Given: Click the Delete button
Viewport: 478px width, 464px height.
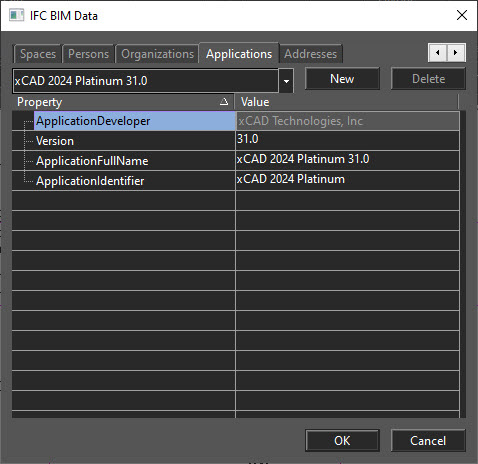Looking at the screenshot, I should [428, 79].
